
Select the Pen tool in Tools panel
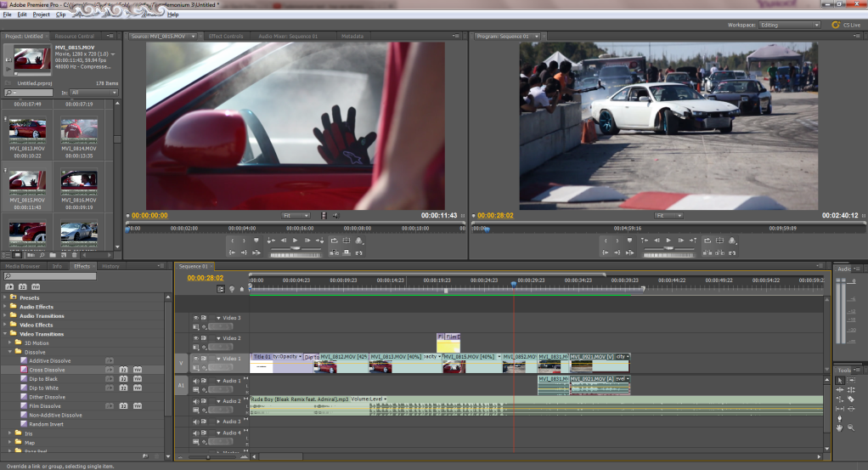[840, 418]
